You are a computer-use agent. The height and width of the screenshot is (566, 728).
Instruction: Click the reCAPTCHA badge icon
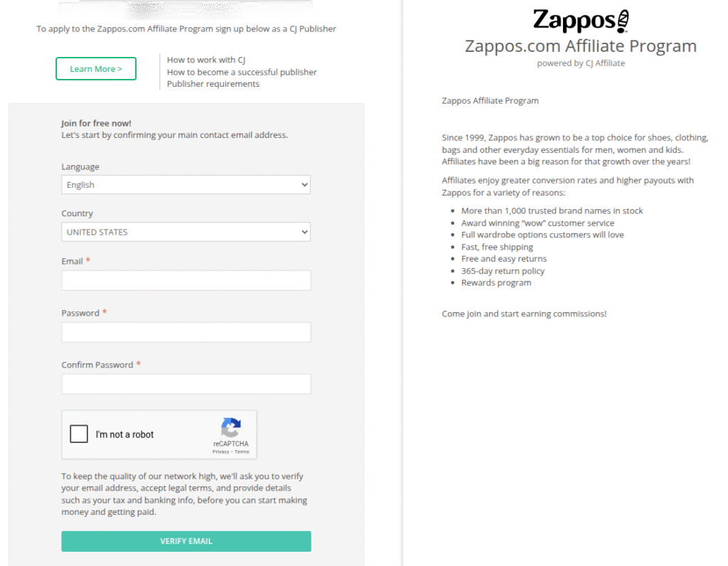(231, 427)
